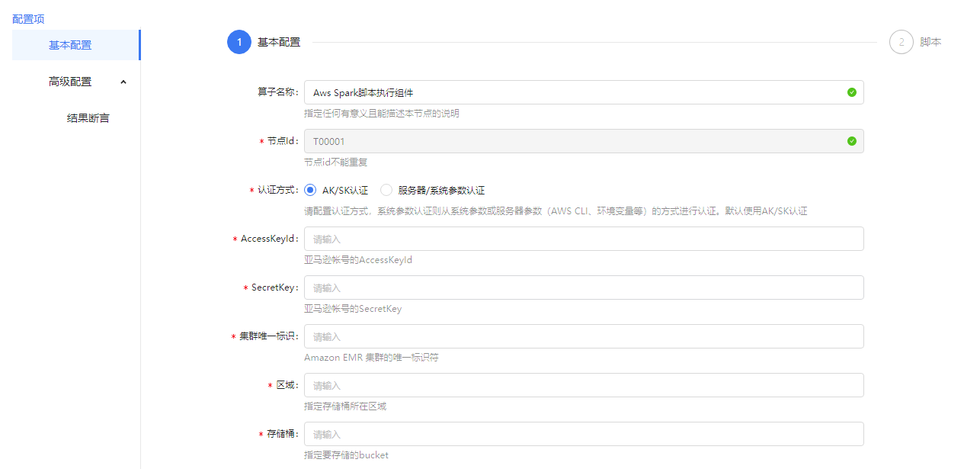Click green checkmark in 算子名称 field
The width and height of the screenshot is (980, 469).
[x=851, y=92]
